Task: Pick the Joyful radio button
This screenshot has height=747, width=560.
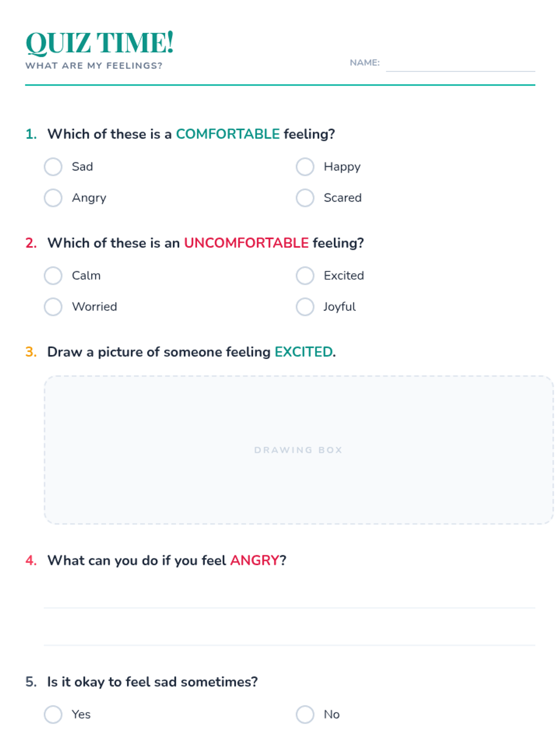Action: click(x=305, y=307)
